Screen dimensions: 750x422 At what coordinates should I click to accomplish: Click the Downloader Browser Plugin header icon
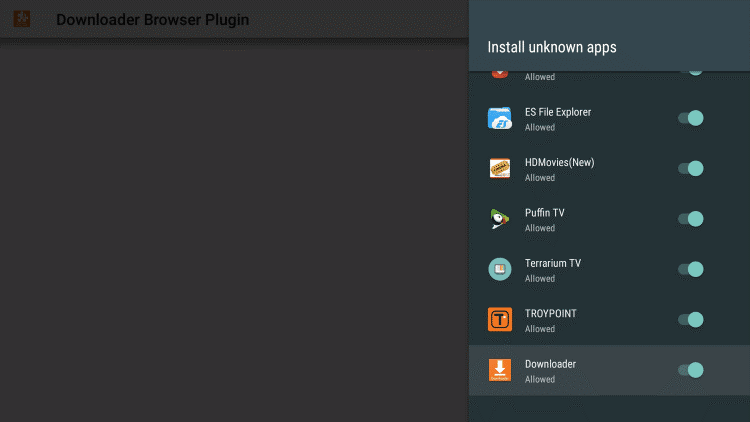20,20
